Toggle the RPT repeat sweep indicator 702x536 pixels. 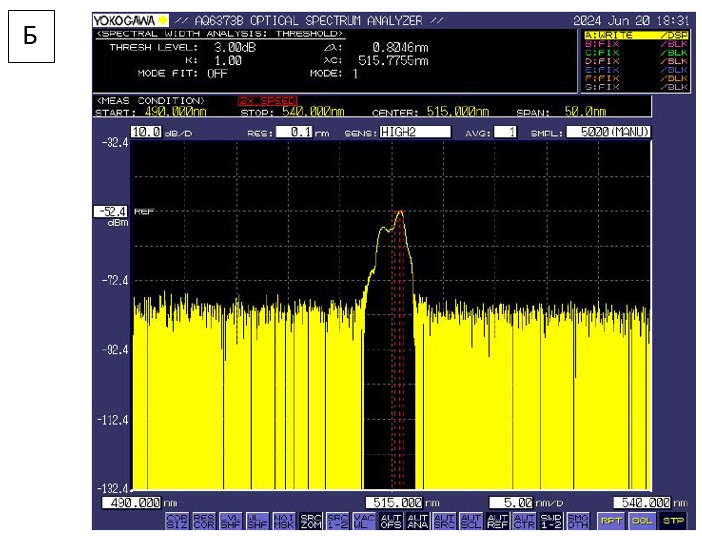609,520
